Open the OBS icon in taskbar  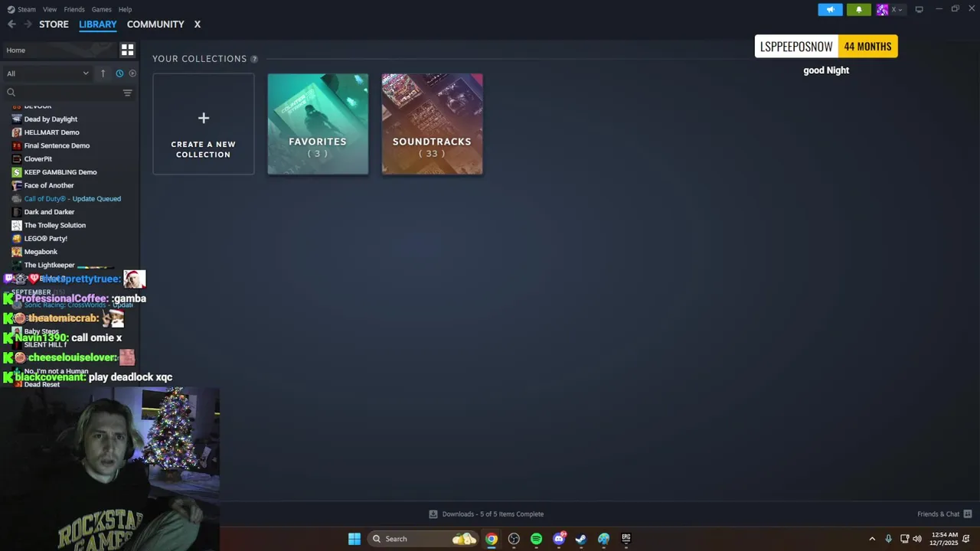pyautogui.click(x=514, y=539)
